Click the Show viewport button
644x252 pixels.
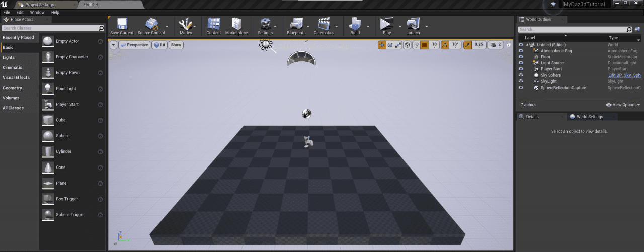tap(176, 45)
